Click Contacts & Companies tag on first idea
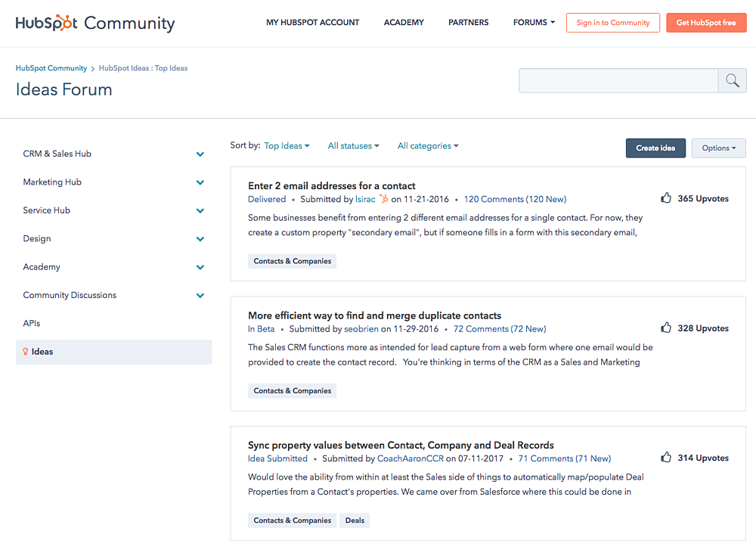The width and height of the screenshot is (756, 550). tap(292, 261)
